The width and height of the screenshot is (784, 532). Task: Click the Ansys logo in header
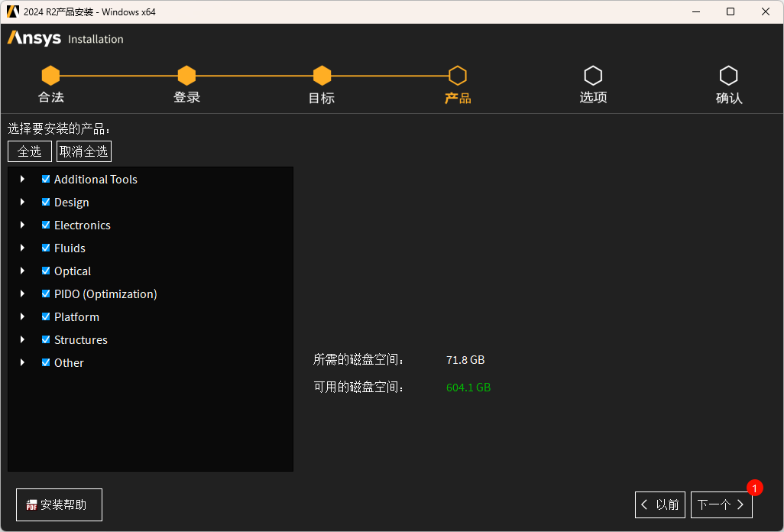click(x=34, y=38)
